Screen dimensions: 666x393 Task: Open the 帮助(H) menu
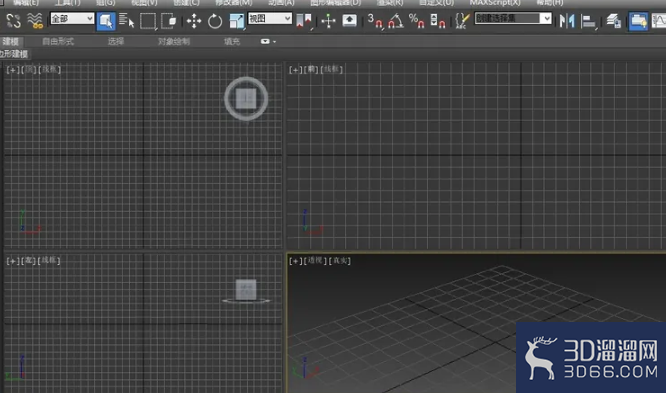click(x=550, y=3)
